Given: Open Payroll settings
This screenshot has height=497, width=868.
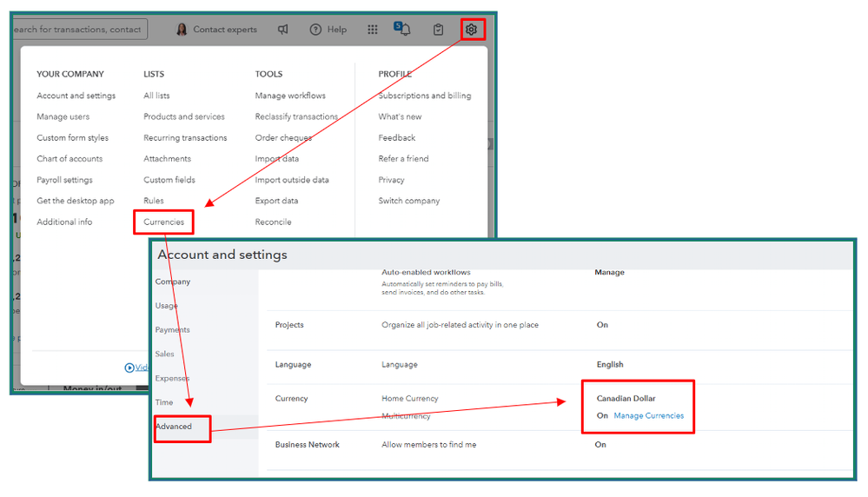Looking at the screenshot, I should (x=65, y=180).
